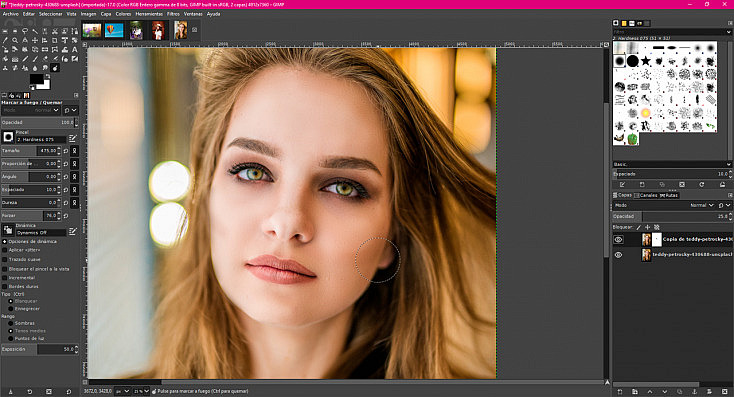Open the Colores menu
This screenshot has height=397, width=734.
point(123,14)
